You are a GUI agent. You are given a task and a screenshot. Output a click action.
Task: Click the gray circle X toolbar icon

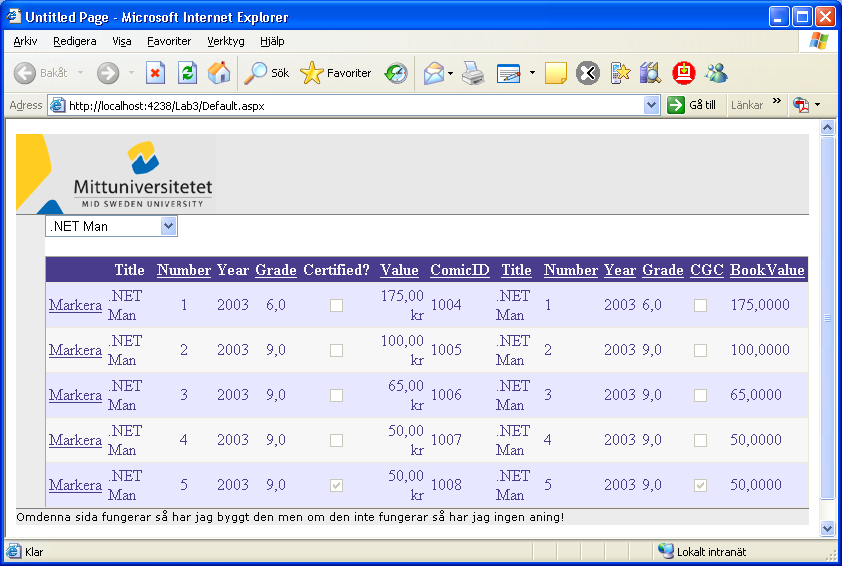pos(587,73)
